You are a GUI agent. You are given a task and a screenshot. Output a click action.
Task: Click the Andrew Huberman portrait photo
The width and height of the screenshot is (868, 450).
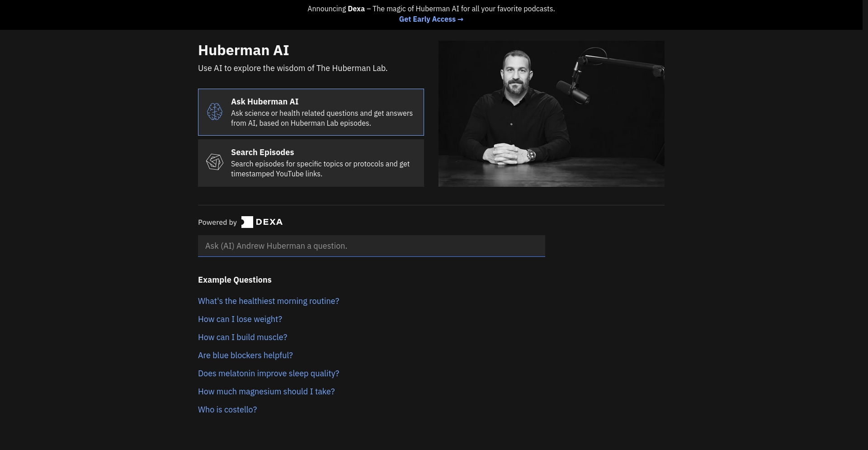click(x=552, y=114)
